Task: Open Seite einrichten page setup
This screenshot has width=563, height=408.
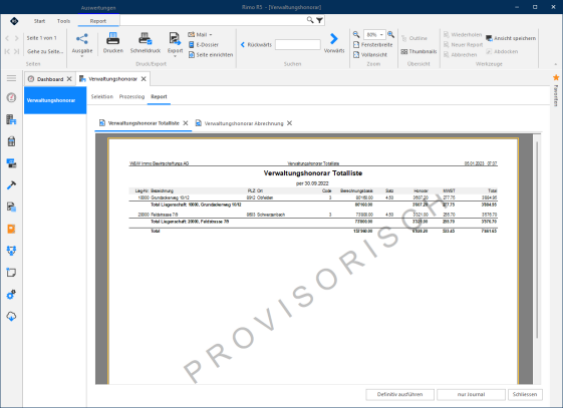Action: pyautogui.click(x=211, y=55)
